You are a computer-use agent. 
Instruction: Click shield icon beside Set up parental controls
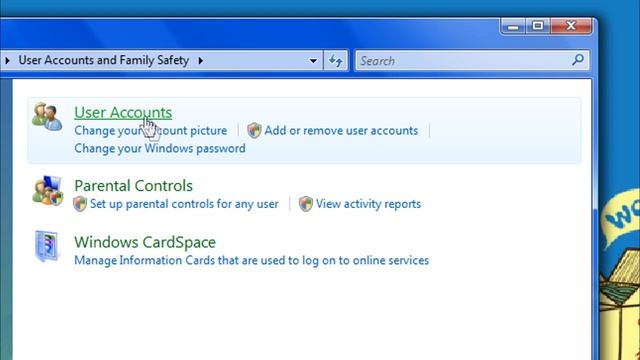coord(80,204)
